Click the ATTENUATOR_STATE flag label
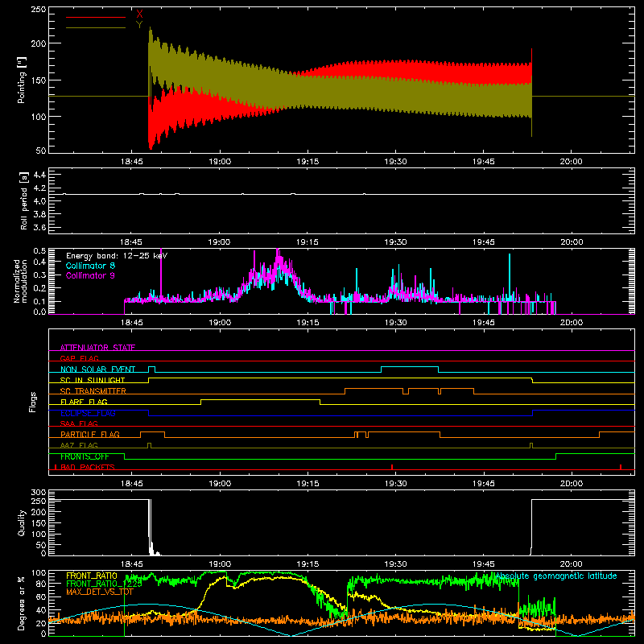644x644 pixels. pyautogui.click(x=97, y=348)
